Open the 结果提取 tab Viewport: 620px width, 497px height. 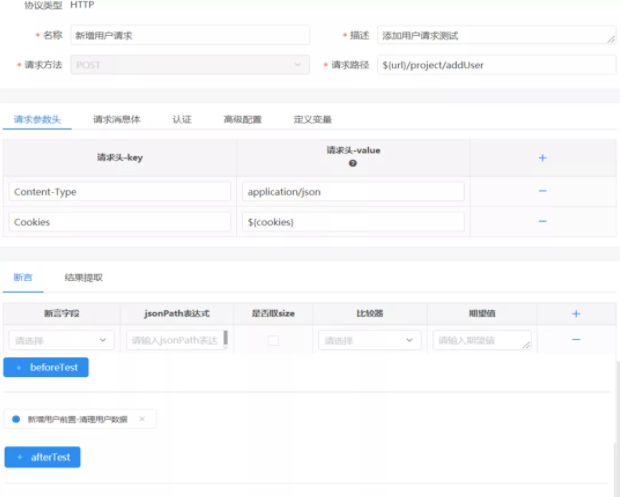coord(84,277)
